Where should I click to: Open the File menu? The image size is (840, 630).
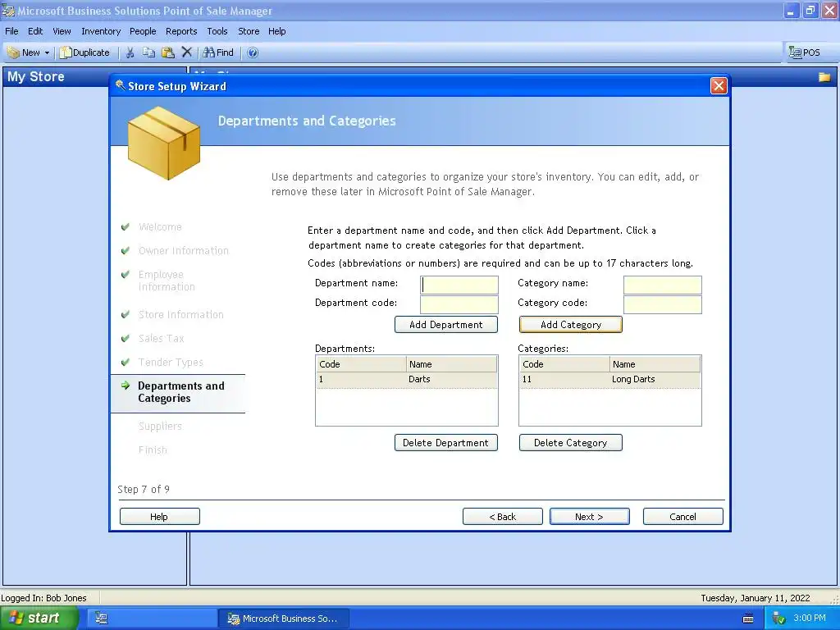pyautogui.click(x=11, y=31)
